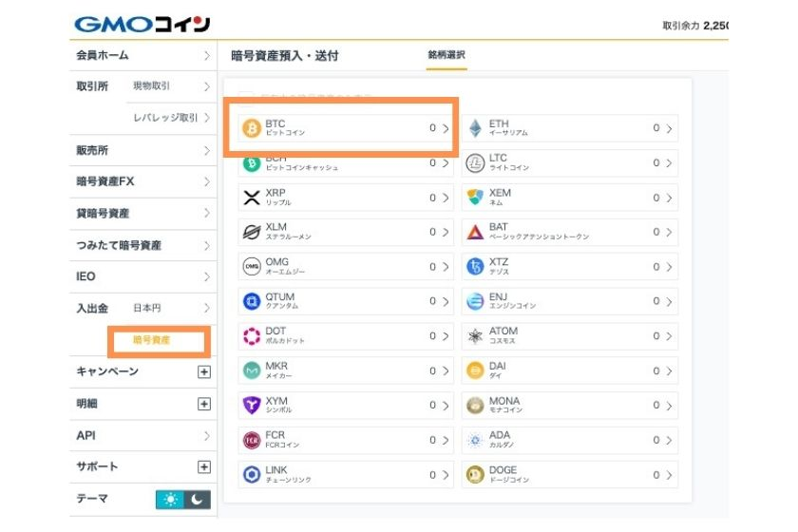
Task: Click the MONA Monacoin icon
Action: (475, 406)
